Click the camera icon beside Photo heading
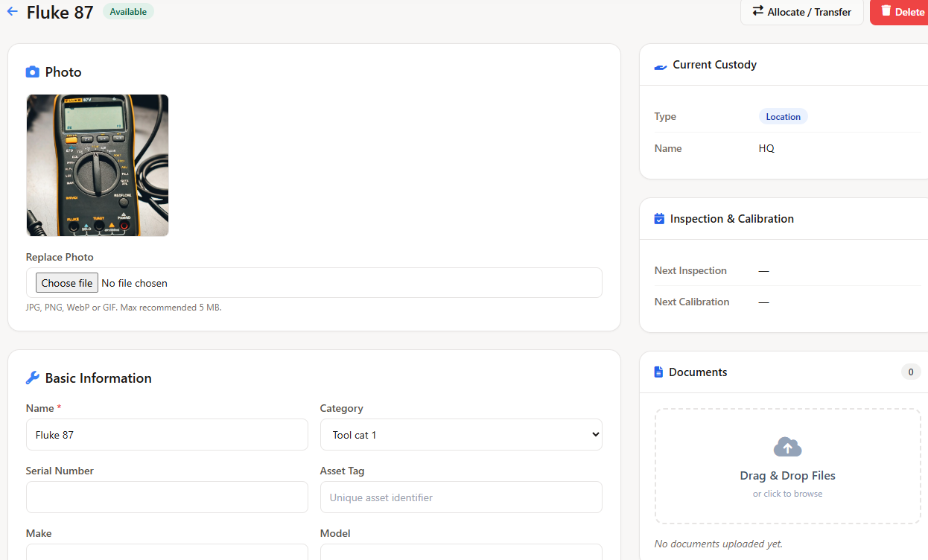 (x=32, y=72)
